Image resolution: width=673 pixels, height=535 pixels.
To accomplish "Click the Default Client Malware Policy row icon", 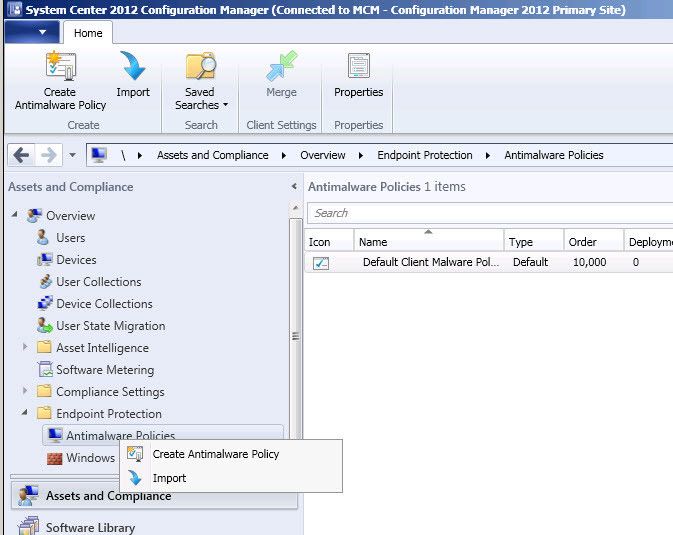I will tap(321, 263).
